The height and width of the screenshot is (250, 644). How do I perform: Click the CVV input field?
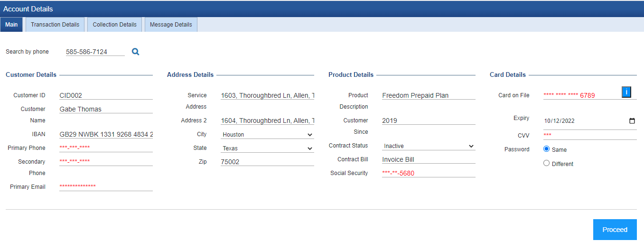click(x=589, y=136)
